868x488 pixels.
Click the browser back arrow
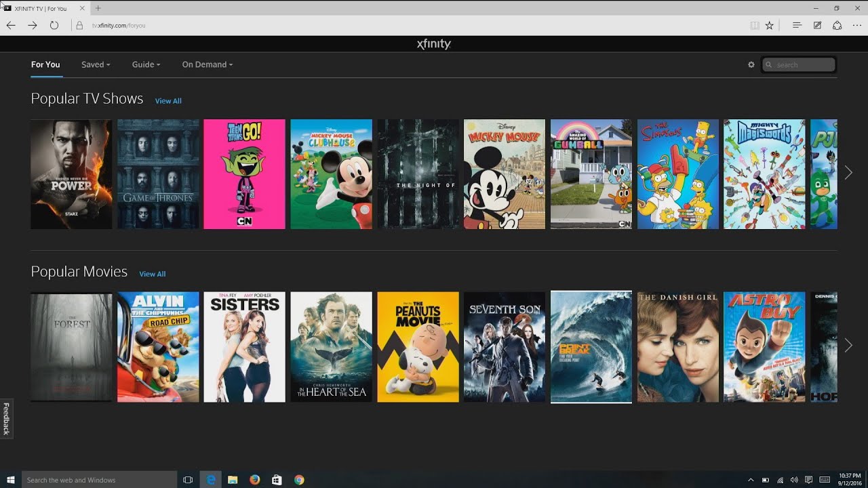11,25
